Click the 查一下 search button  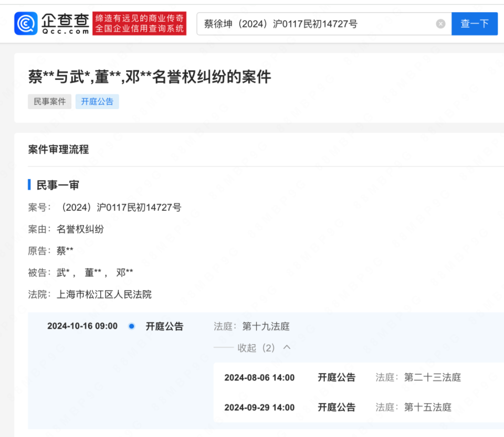click(474, 23)
